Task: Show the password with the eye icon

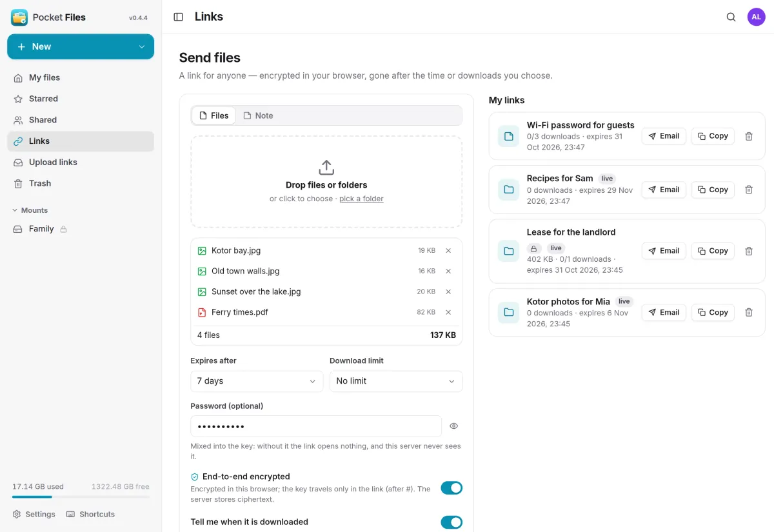Action: pos(453,426)
